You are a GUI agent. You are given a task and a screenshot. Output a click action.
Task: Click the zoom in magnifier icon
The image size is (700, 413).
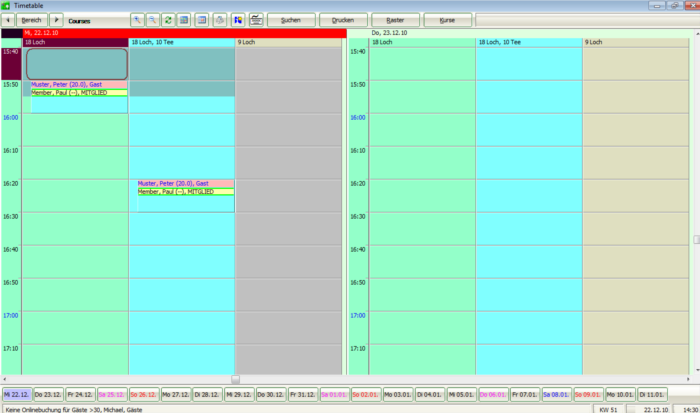coord(138,20)
